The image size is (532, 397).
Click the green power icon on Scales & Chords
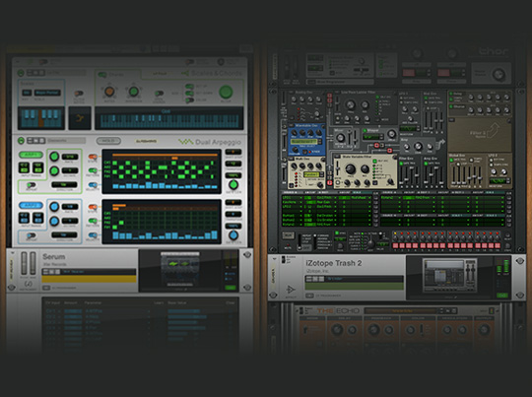tap(21, 73)
